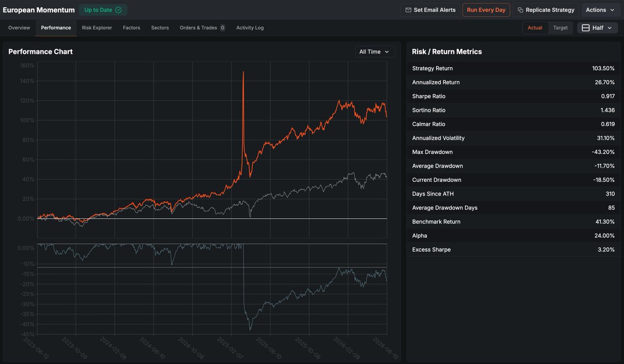Click the Strategy Return label
This screenshot has height=364, width=624.
tap(432, 69)
